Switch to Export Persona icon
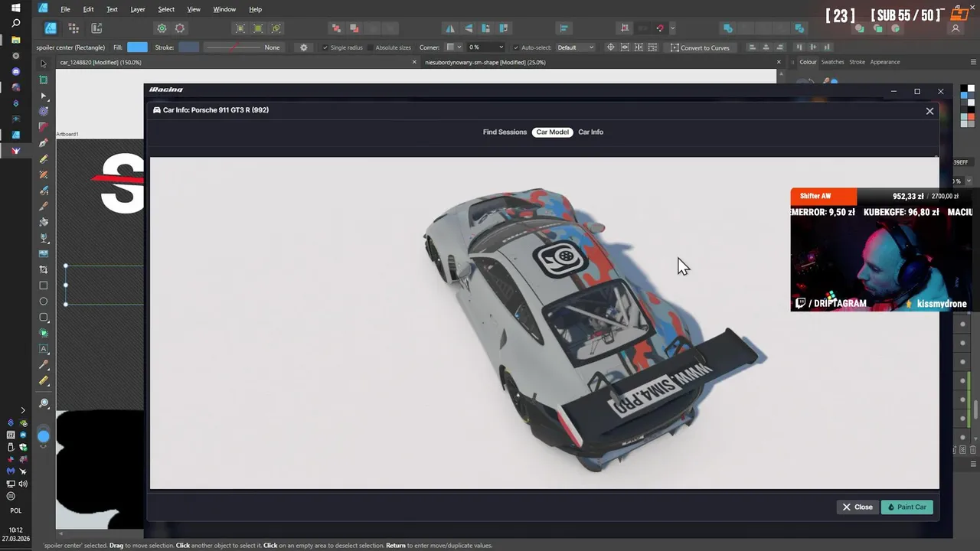Image resolution: width=980 pixels, height=551 pixels. [x=96, y=28]
